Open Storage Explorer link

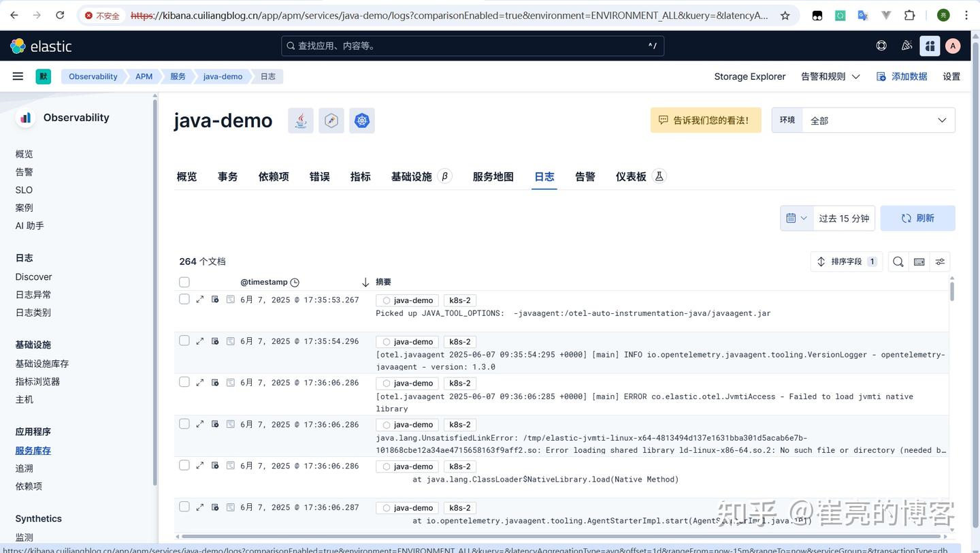(749, 76)
